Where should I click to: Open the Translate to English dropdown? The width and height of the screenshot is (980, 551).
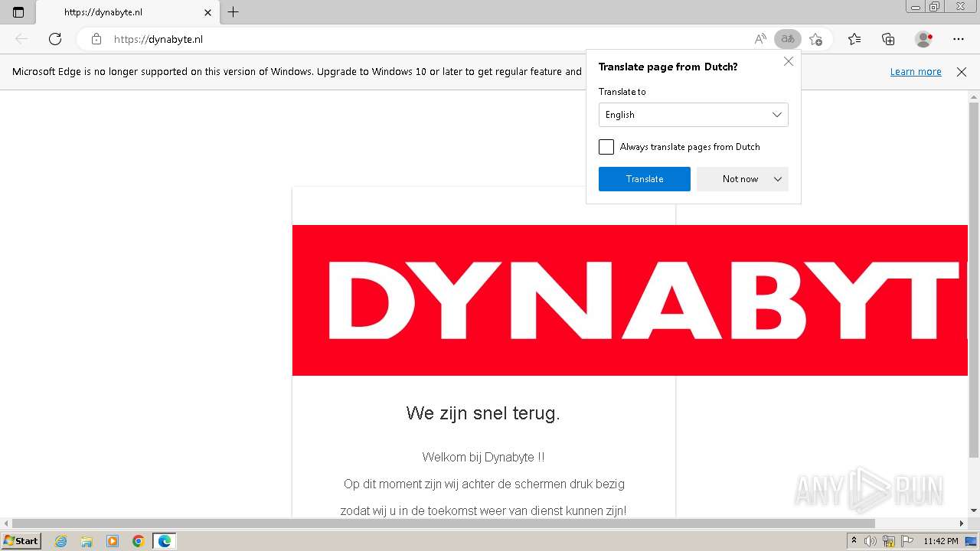(694, 115)
